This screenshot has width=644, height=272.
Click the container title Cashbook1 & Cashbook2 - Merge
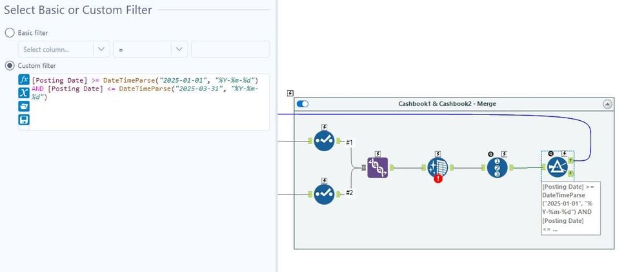(447, 104)
